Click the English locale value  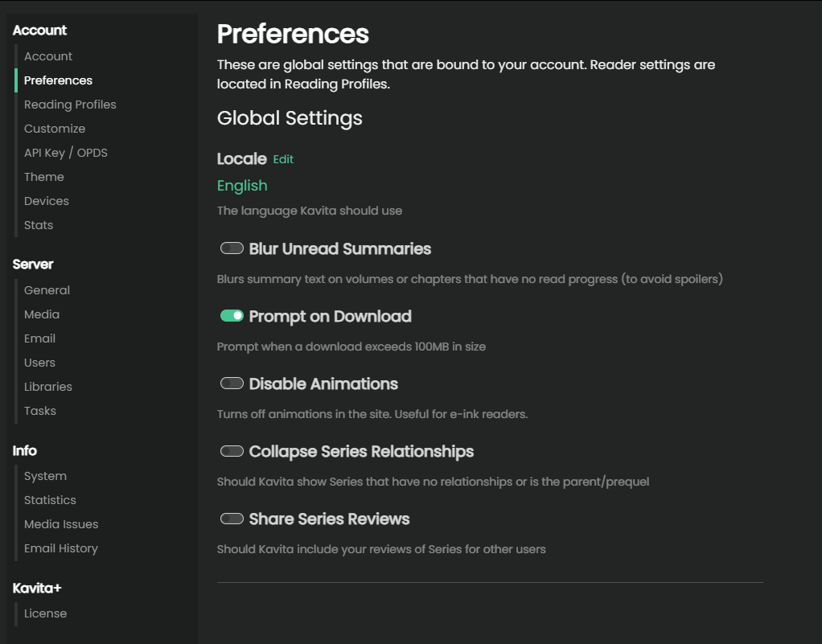[242, 186]
